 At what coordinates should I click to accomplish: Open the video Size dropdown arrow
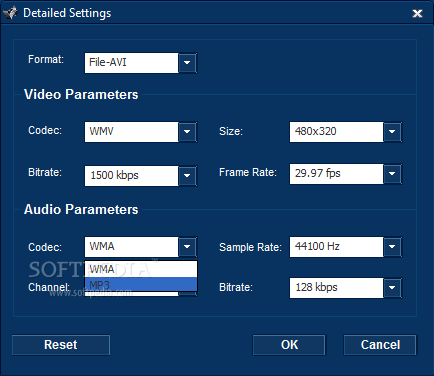tap(392, 131)
